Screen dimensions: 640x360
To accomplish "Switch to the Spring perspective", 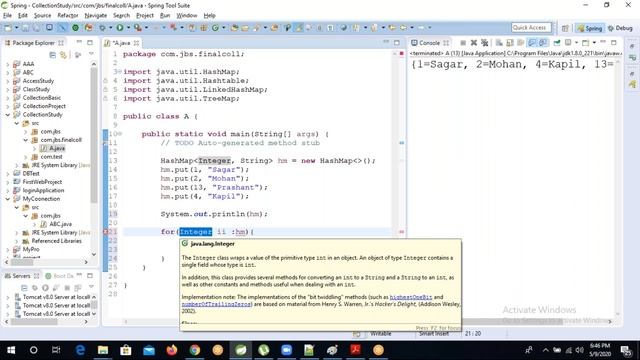I will point(590,28).
